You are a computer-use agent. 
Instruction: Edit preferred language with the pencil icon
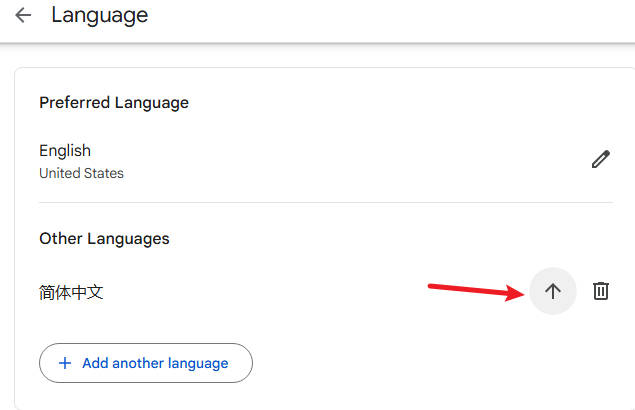point(601,159)
